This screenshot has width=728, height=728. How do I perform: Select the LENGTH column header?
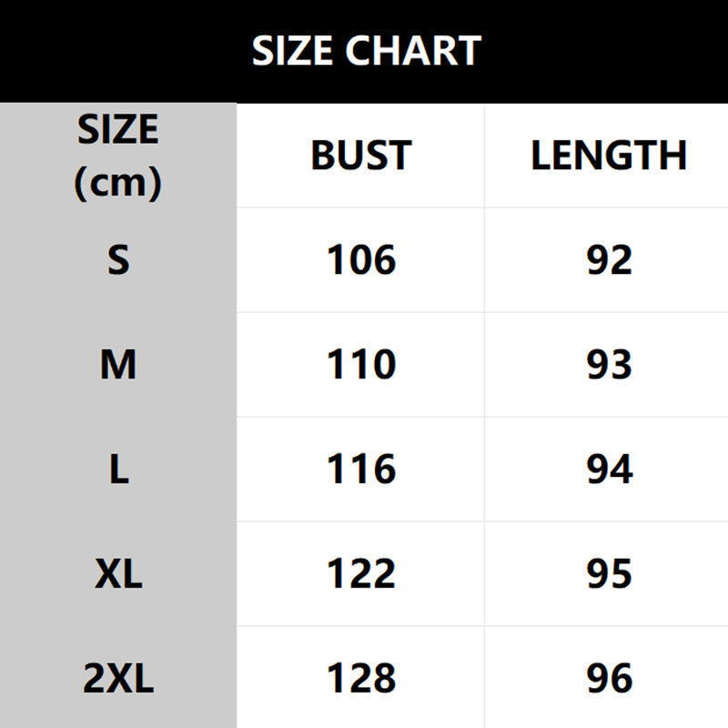[609, 156]
